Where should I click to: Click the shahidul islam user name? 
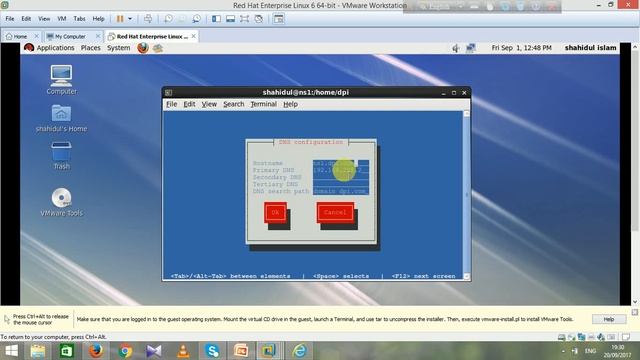click(x=590, y=48)
